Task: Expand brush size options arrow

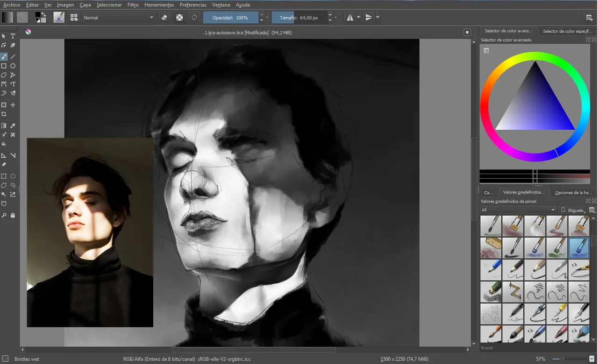Action: pos(336,18)
